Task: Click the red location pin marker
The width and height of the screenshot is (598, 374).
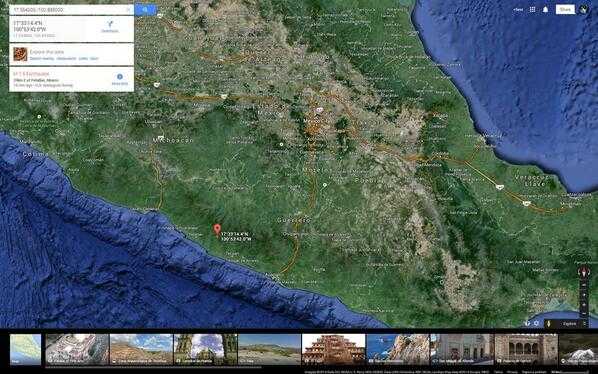Action: pyautogui.click(x=217, y=229)
